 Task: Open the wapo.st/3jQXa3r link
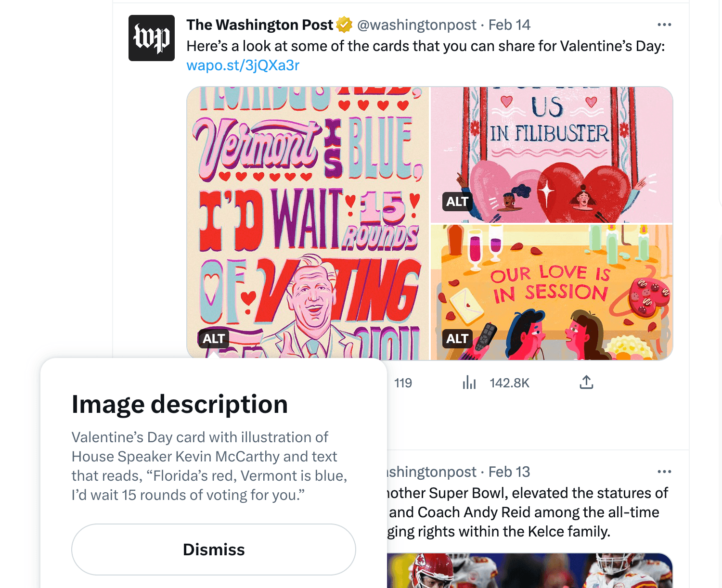click(243, 65)
